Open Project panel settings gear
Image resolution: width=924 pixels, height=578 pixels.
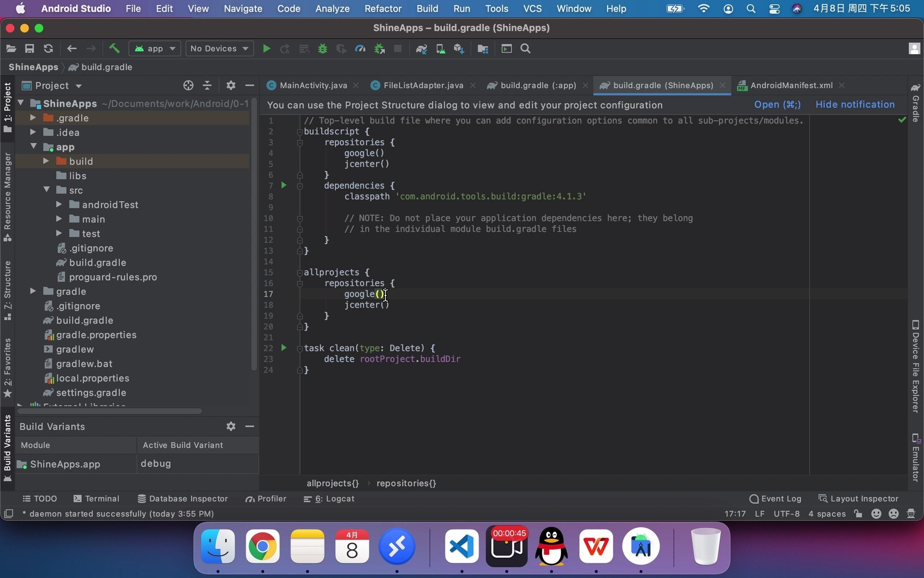coord(231,85)
